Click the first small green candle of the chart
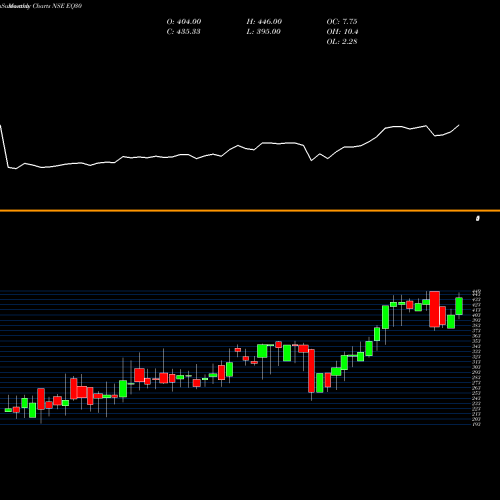The width and height of the screenshot is (500, 500). [8, 410]
